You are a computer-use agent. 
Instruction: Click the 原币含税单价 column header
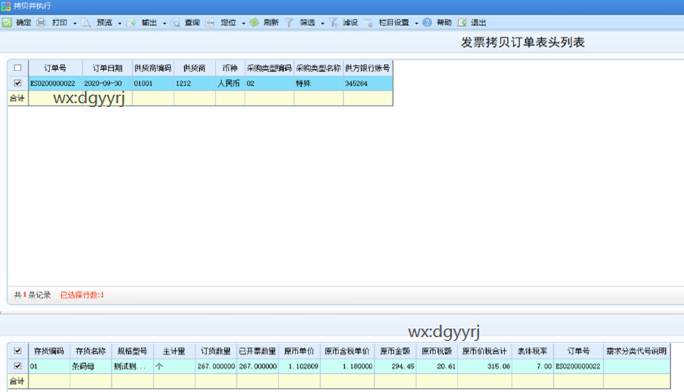click(347, 351)
